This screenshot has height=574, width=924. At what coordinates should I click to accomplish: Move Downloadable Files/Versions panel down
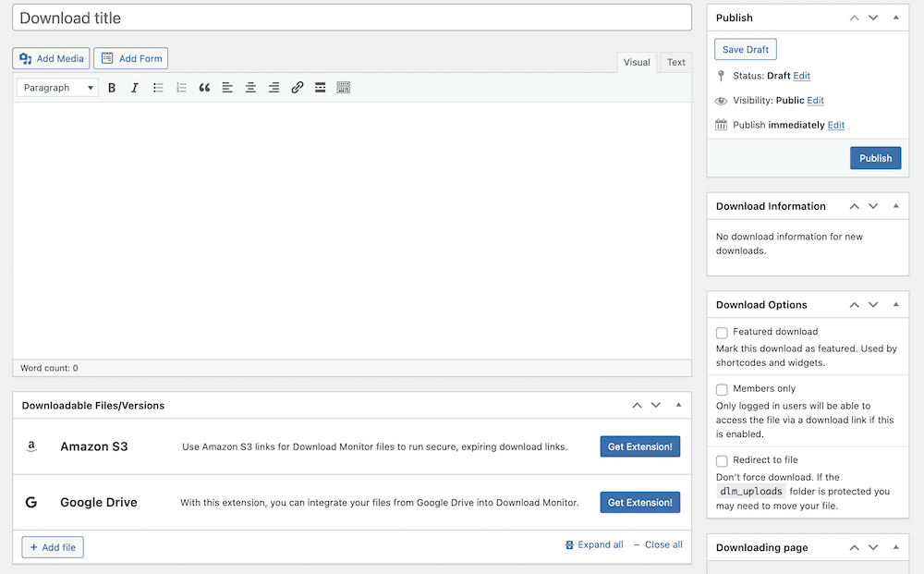click(x=656, y=406)
